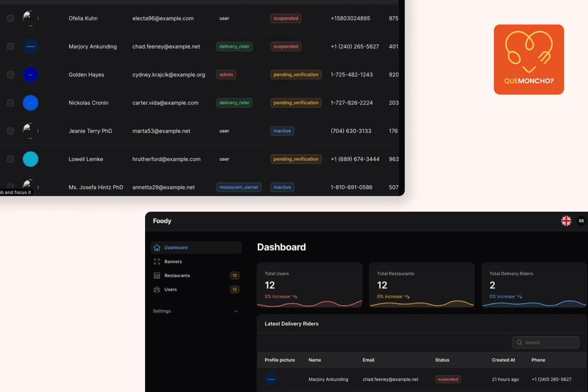
Task: Click the Total Users stat card
Action: (x=310, y=285)
